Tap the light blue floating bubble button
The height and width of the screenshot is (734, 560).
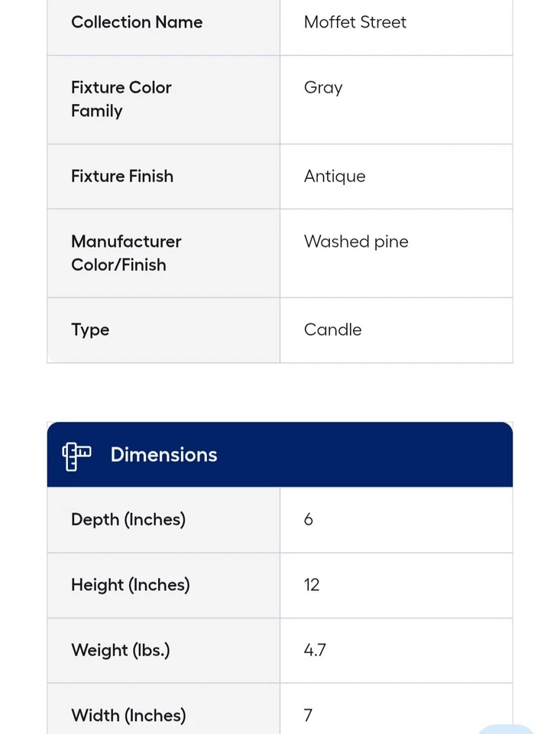tap(506, 729)
